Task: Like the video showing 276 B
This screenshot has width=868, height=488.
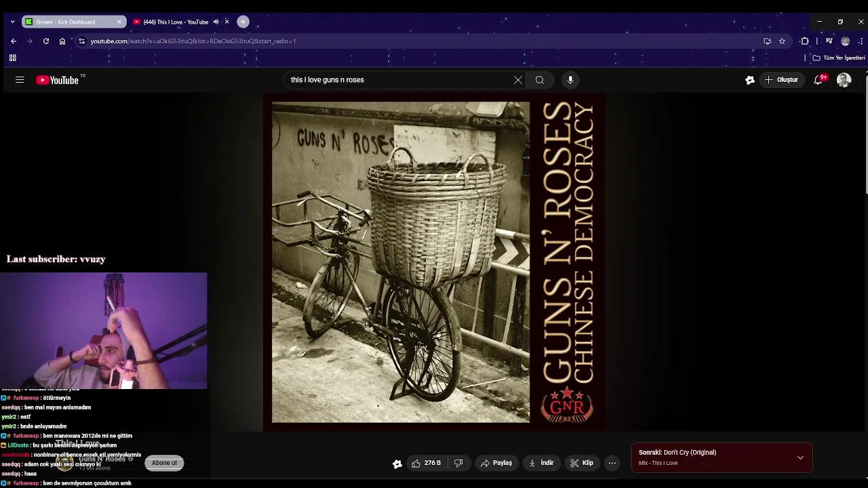Action: 426,463
